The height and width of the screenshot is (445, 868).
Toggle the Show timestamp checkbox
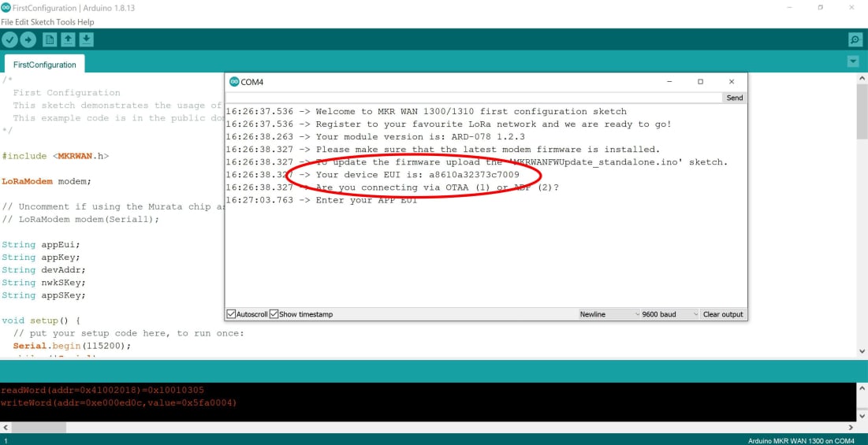click(x=274, y=314)
